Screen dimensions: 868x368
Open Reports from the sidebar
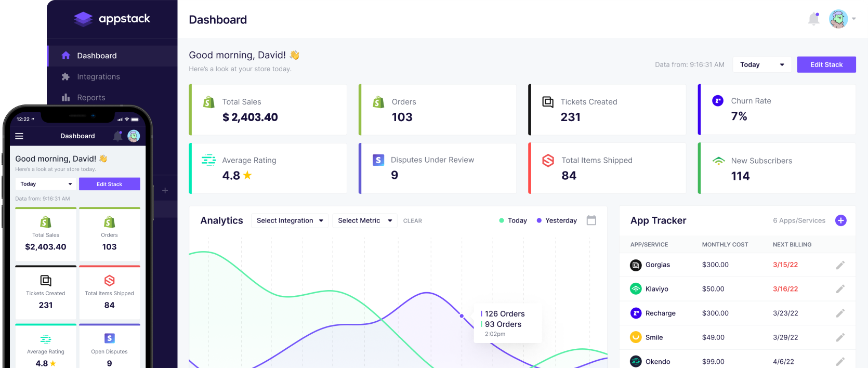[x=91, y=97]
